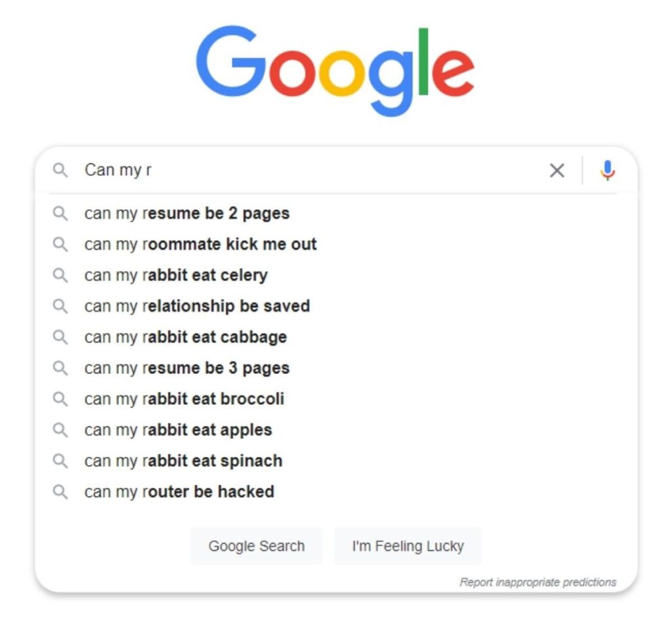Click the search icon beside 'can my roommate kick me out'
672x618 pixels.
click(61, 244)
